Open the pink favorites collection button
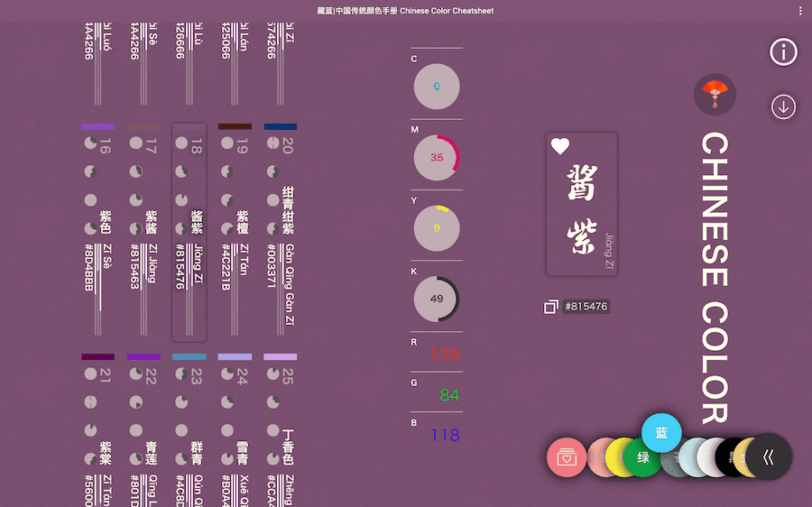Image resolution: width=812 pixels, height=507 pixels. (567, 457)
